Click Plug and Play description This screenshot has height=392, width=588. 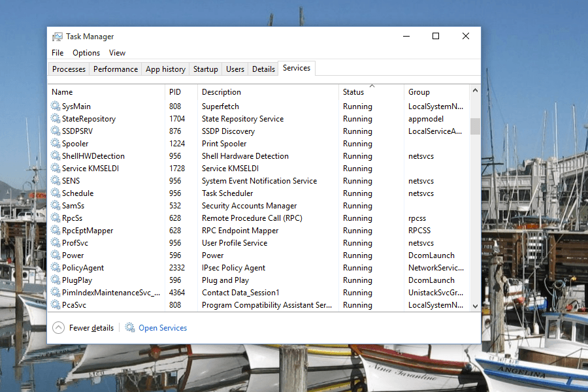coord(225,280)
